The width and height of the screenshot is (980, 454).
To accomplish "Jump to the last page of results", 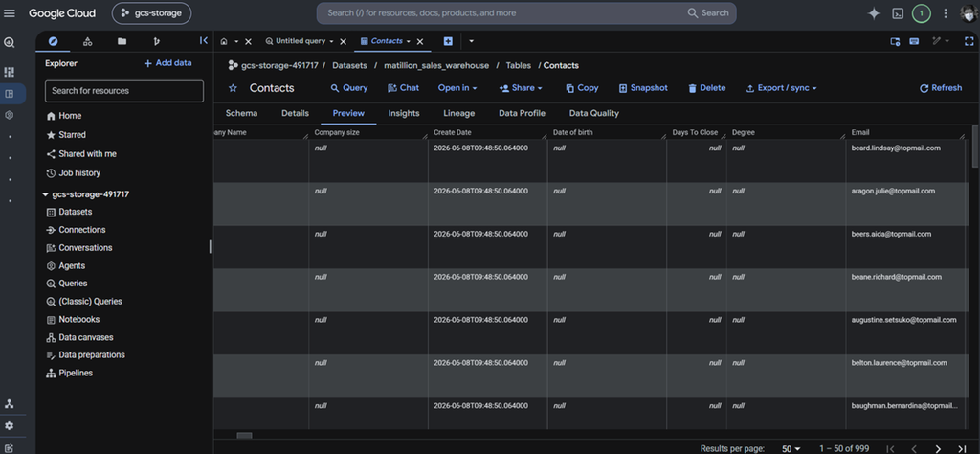I will click(962, 449).
